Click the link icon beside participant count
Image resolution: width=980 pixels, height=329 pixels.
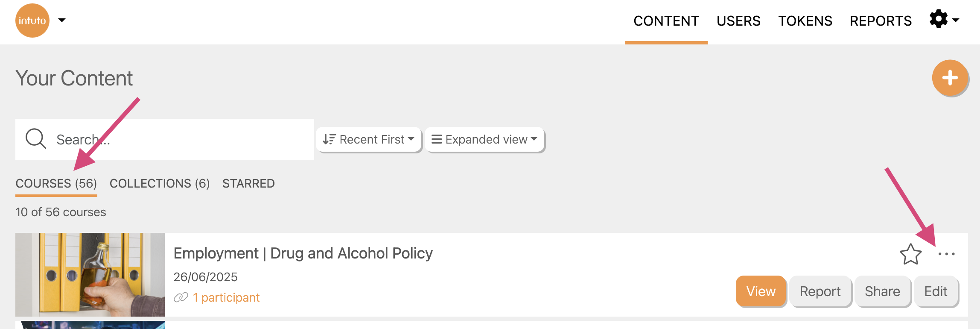click(x=181, y=297)
